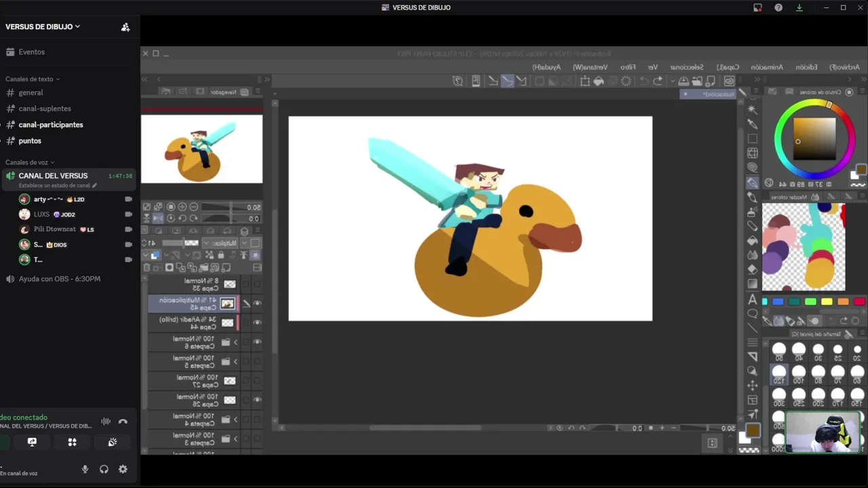Open noise suppression options in voice panel
The image size is (868, 488).
pyautogui.click(x=106, y=422)
